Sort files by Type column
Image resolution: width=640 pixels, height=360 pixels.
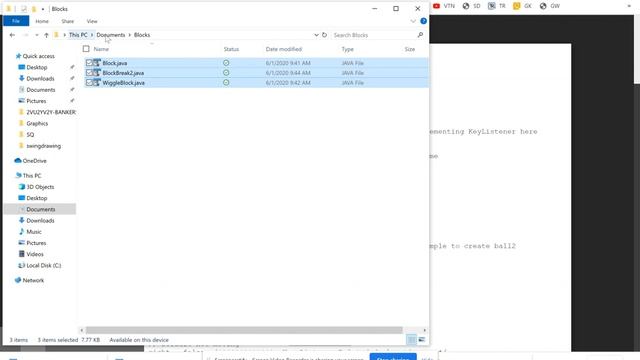(x=347, y=49)
